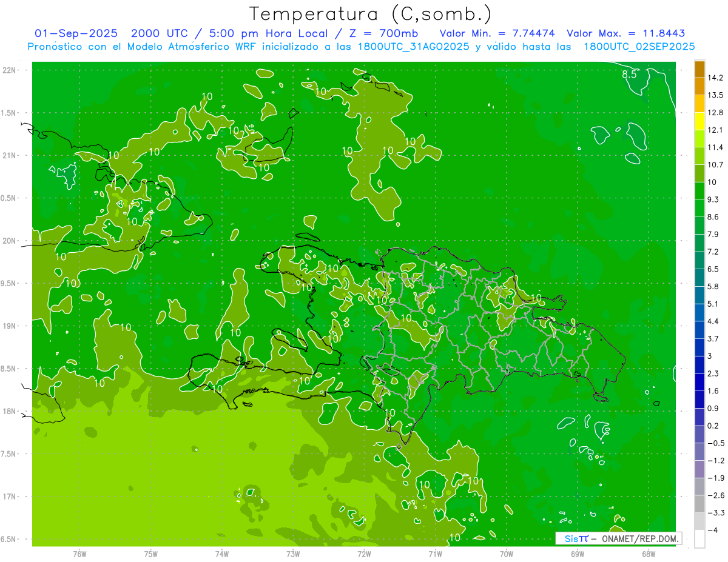Image resolution: width=728 pixels, height=562 pixels.
Task: Click the -1.9 colorbar scale value
Action: tap(716, 478)
